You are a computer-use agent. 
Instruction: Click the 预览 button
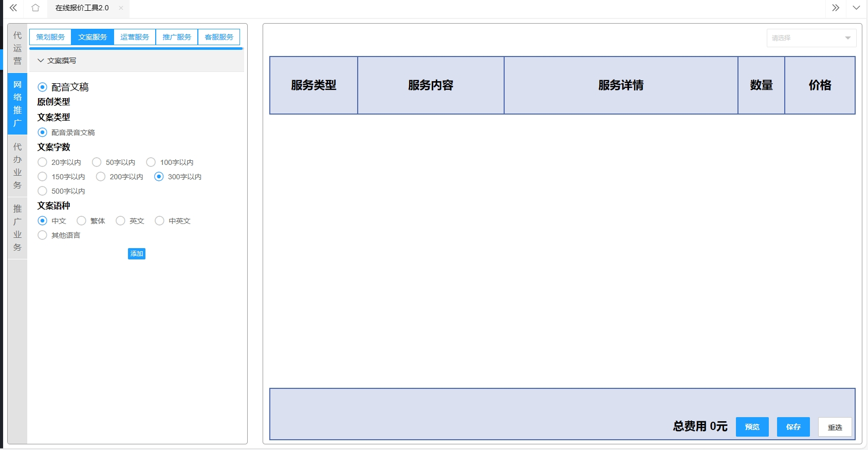(x=752, y=427)
